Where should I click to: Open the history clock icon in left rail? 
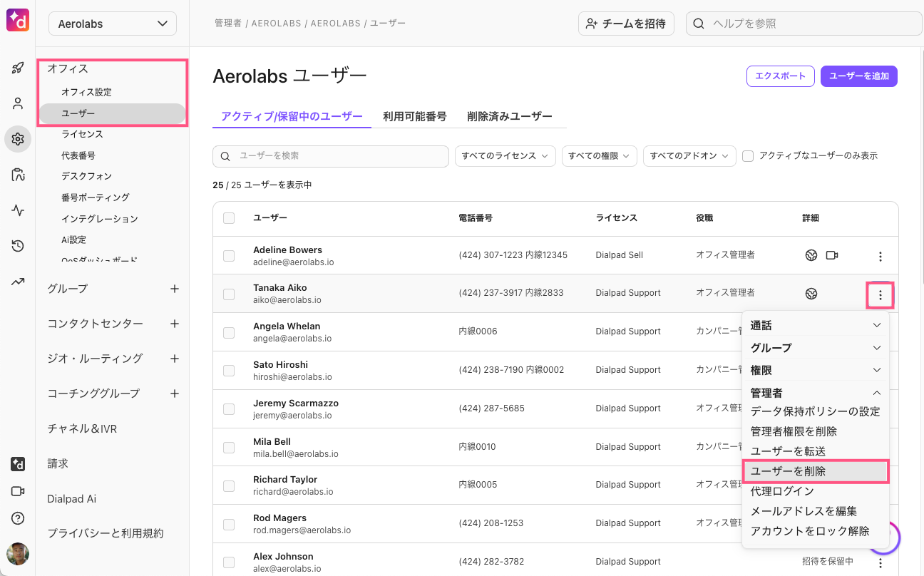click(18, 246)
